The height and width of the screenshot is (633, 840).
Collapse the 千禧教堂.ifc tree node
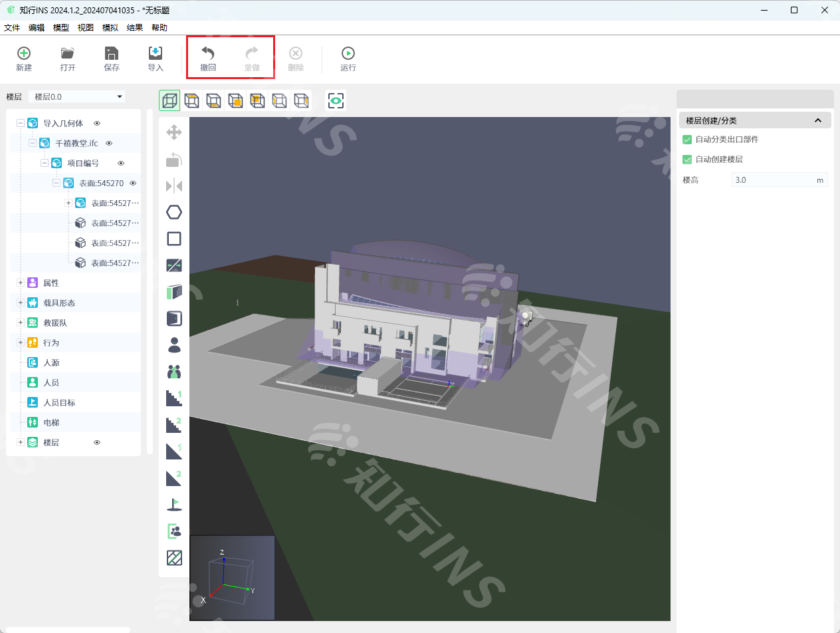point(33,143)
